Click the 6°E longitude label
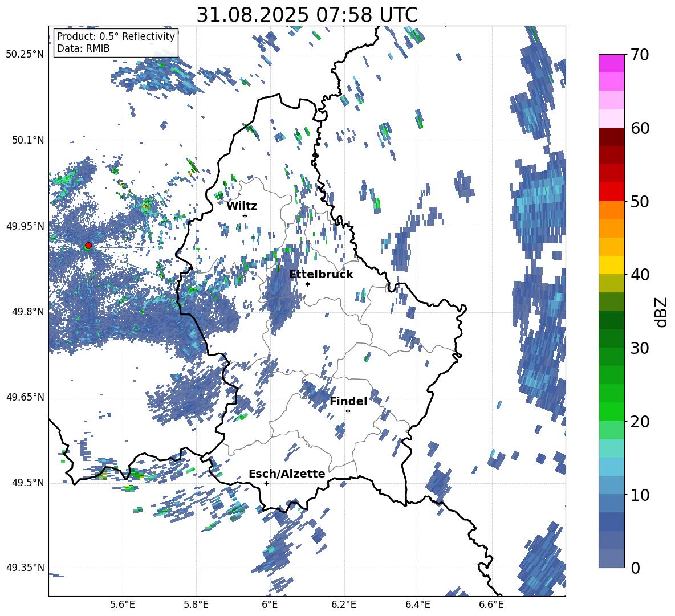The image size is (675, 616). pos(270,605)
